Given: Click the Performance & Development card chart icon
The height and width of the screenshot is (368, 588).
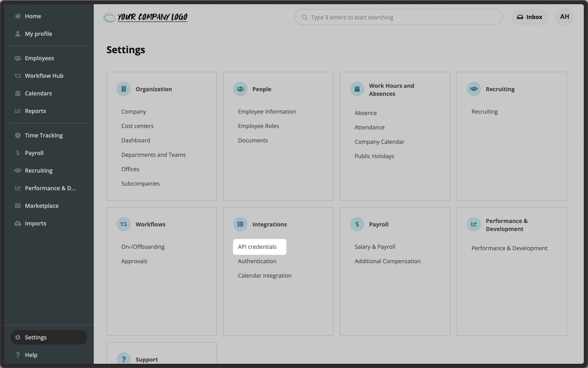Looking at the screenshot, I should (474, 224).
